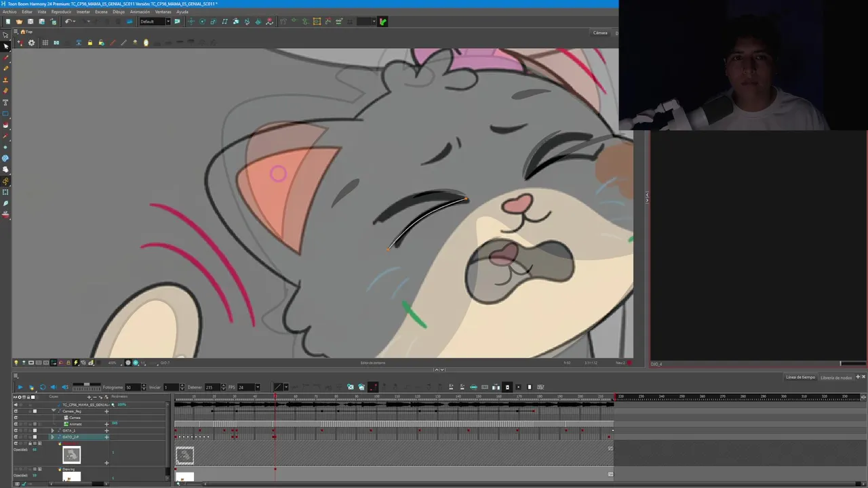The height and width of the screenshot is (488, 868).
Task: Expand the GATO_2-P layer
Action: point(52,437)
